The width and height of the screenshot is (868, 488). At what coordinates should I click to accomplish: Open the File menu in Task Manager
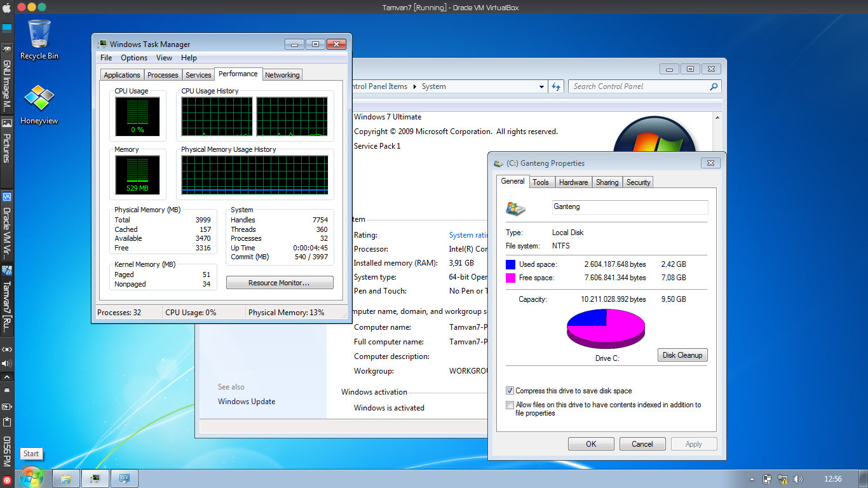tap(106, 58)
